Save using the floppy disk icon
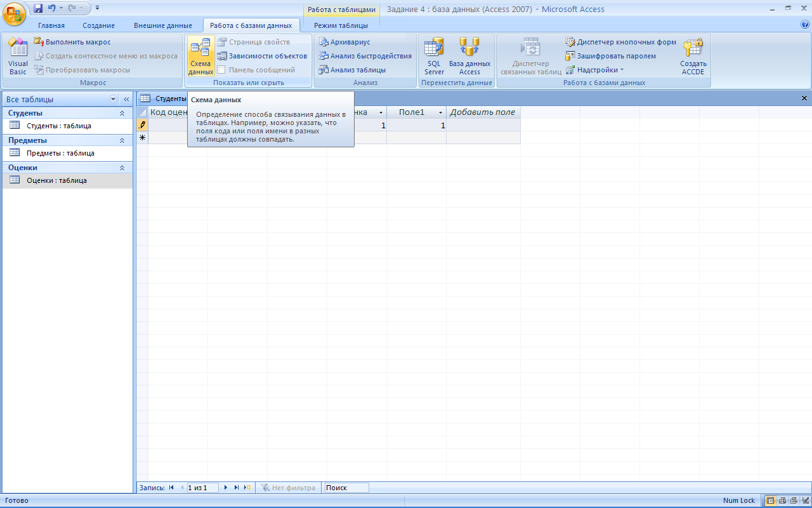Image resolution: width=812 pixels, height=508 pixels. [38, 9]
